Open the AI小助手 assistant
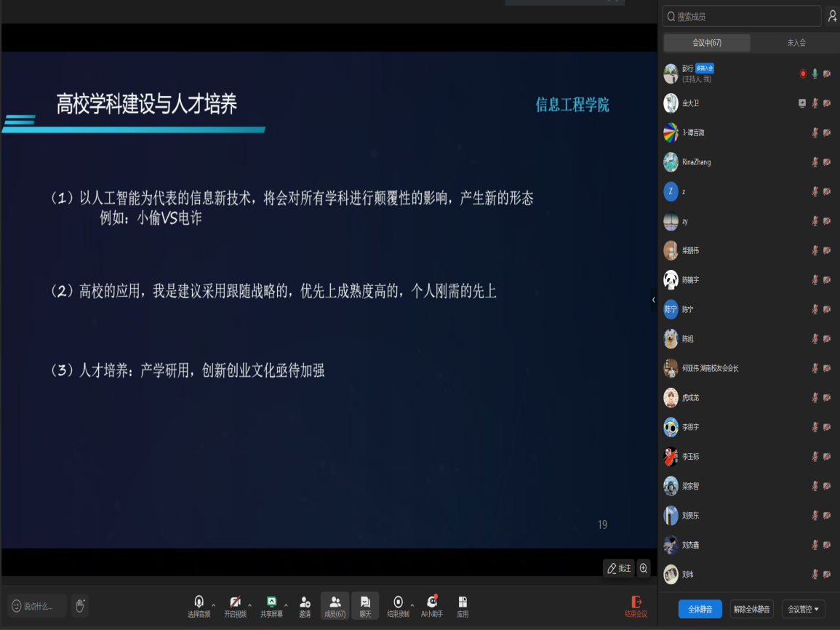 (432, 602)
